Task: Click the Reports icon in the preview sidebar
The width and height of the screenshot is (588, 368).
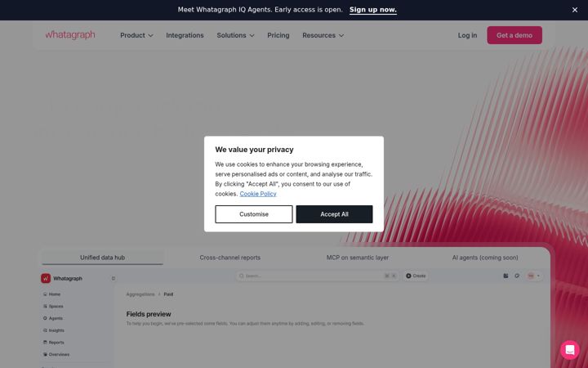Action: pos(45,342)
